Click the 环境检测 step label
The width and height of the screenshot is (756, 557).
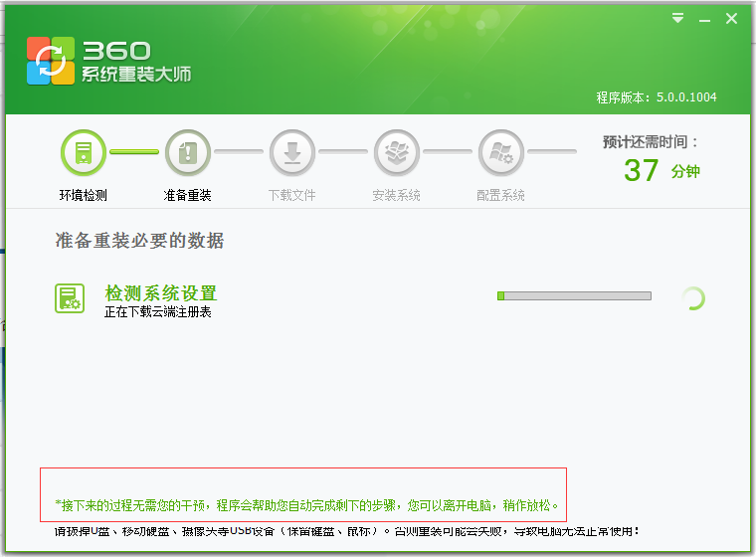(83, 195)
